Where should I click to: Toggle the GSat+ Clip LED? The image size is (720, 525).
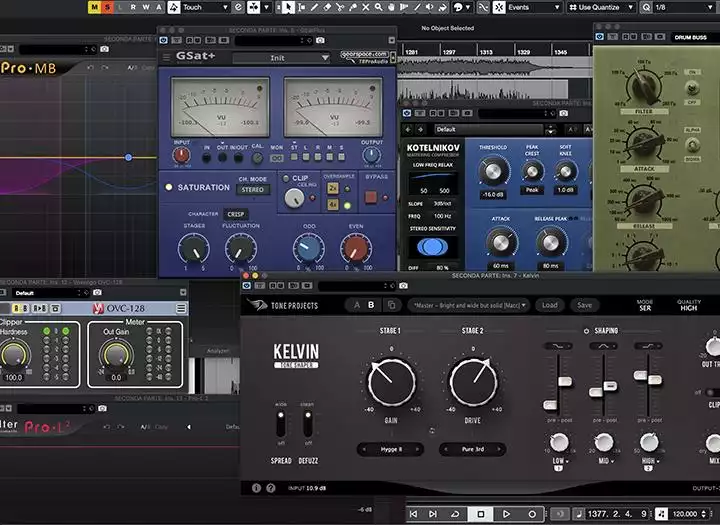tap(286, 178)
